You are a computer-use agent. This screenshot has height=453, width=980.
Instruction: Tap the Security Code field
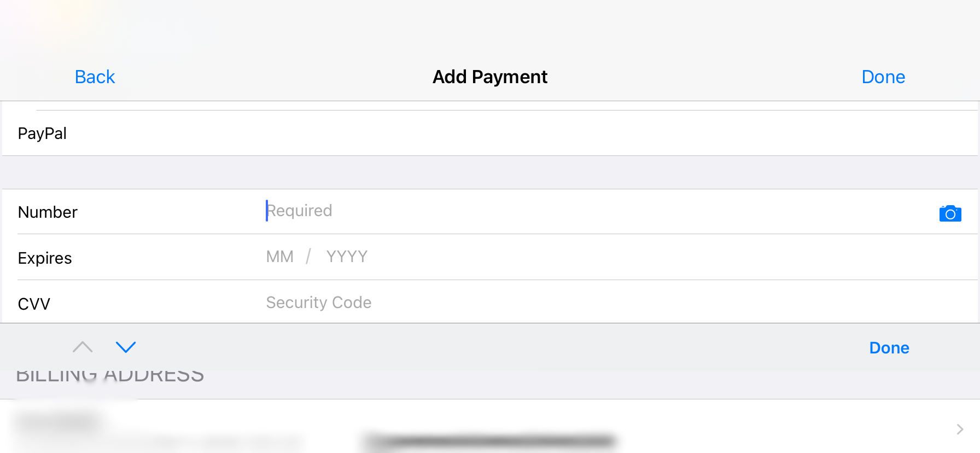[x=319, y=303]
